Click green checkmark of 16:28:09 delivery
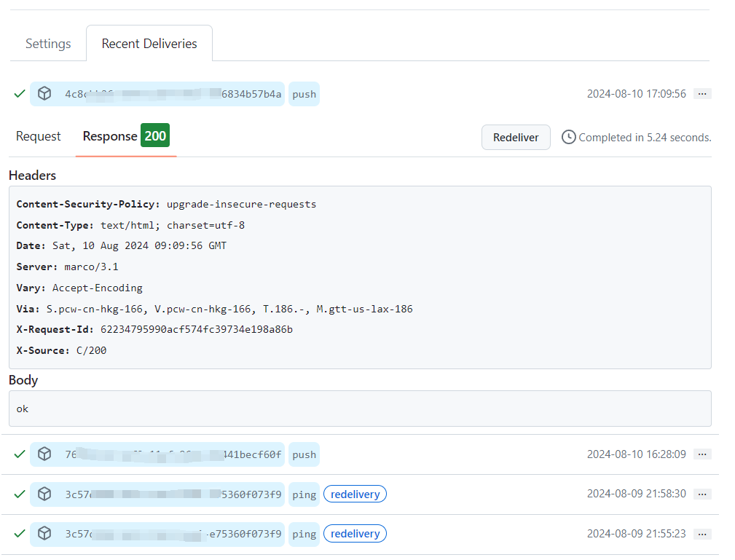The width and height of the screenshot is (735, 560). pos(20,454)
